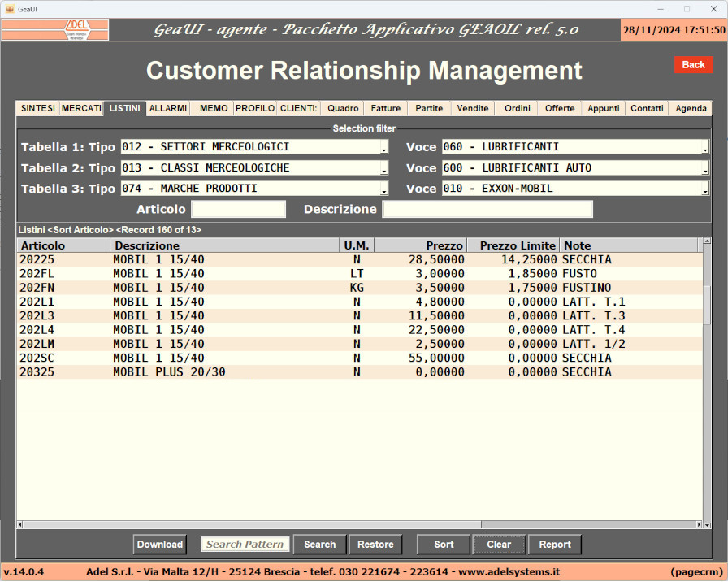This screenshot has height=582, width=728.
Task: Select the LISTINI tab
Action: click(124, 108)
